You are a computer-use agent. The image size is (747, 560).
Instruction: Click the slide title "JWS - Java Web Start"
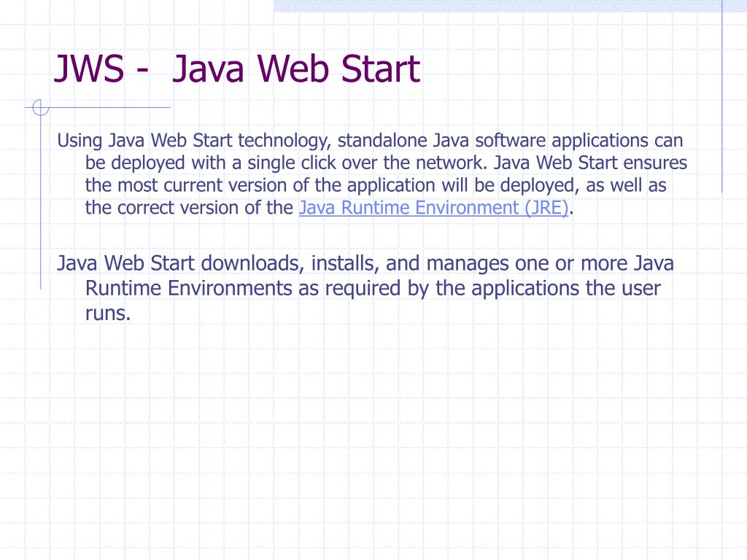[x=237, y=69]
